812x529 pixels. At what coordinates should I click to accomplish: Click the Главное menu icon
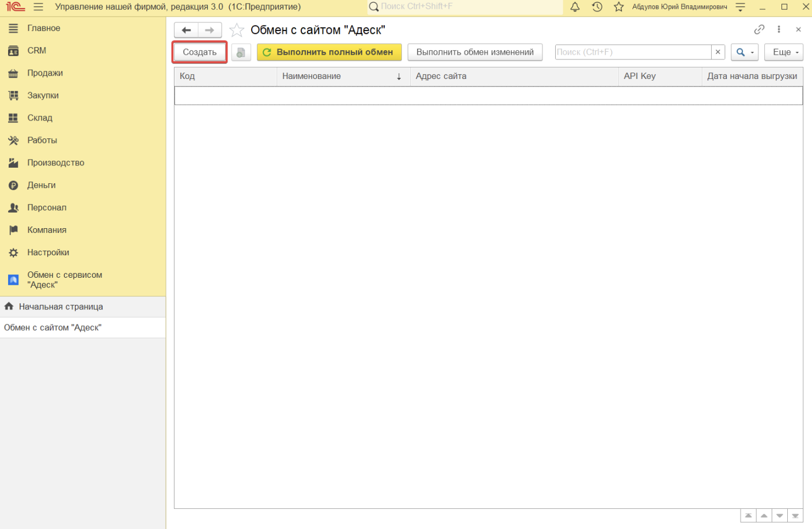point(13,28)
